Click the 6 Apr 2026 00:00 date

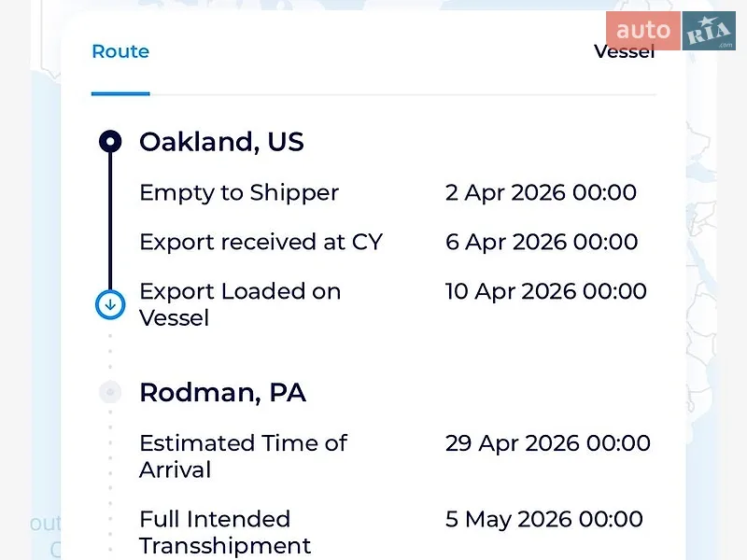(x=542, y=242)
